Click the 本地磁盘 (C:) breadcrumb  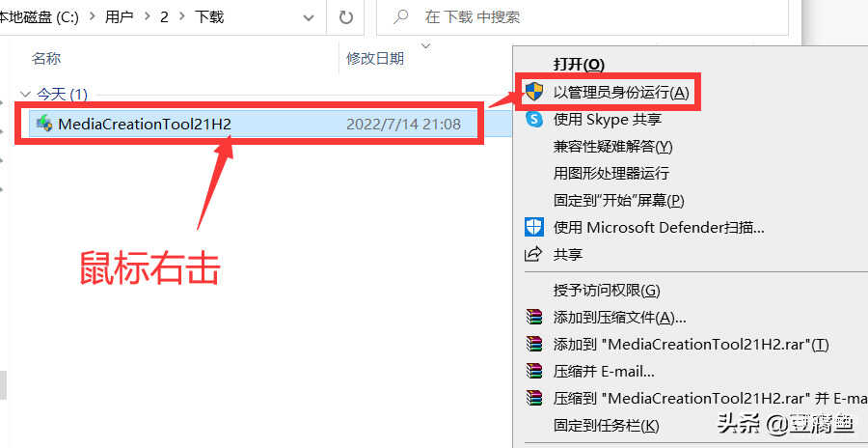click(x=40, y=17)
